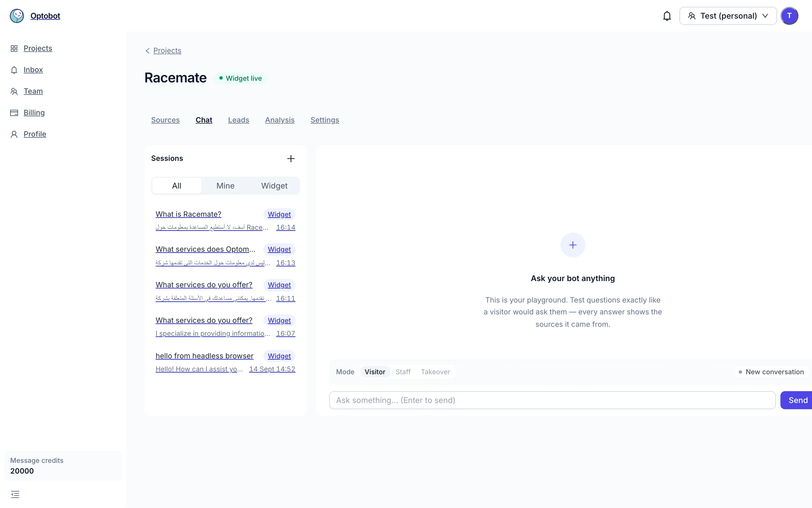Click the Projects grid icon in sidebar
The width and height of the screenshot is (812, 508).
coord(14,48)
